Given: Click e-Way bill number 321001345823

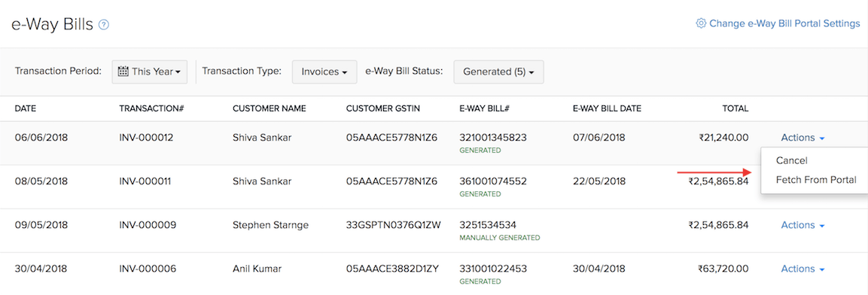Looking at the screenshot, I should [x=492, y=137].
